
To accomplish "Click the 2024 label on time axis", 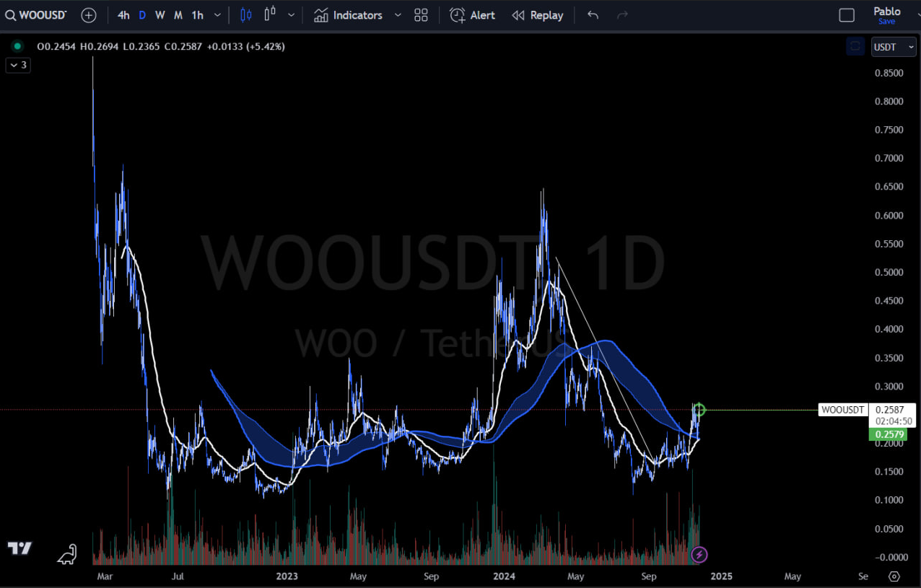I will [504, 576].
